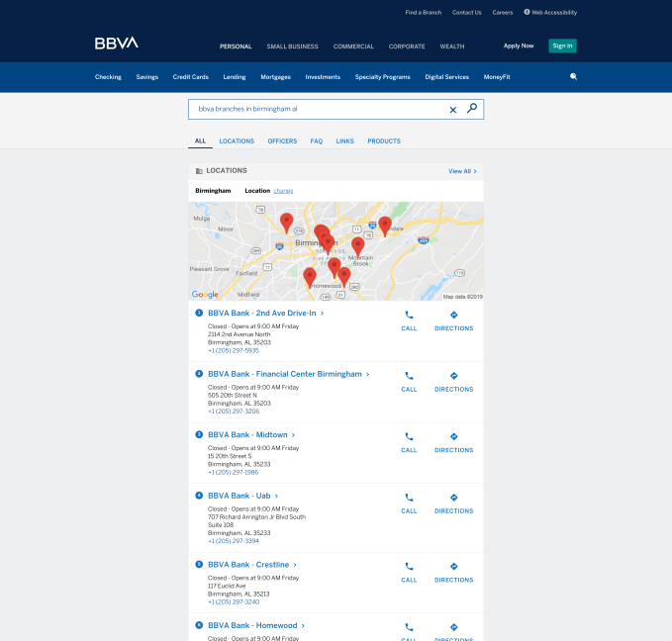
Task: Click the map pin near Irondale
Action: pos(385,226)
